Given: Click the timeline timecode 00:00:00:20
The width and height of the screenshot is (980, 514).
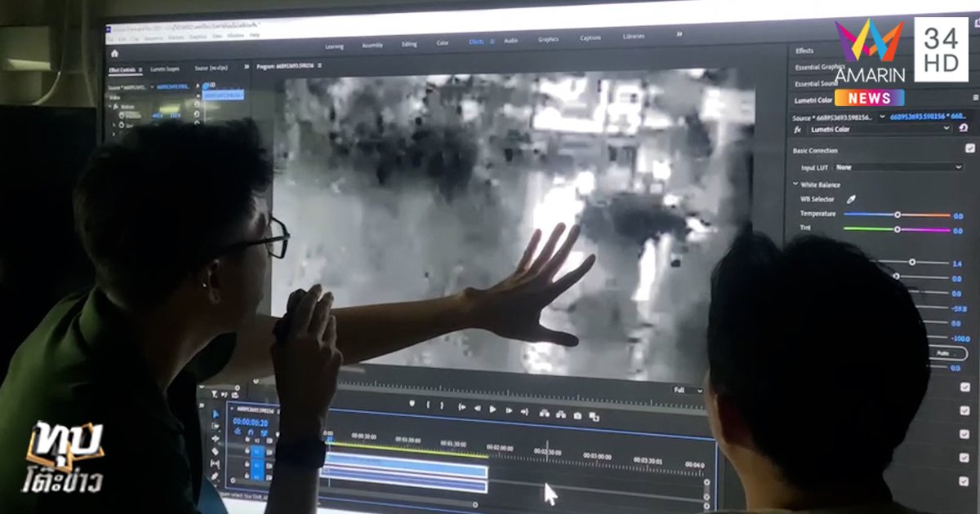Looking at the screenshot, I should pos(250,422).
